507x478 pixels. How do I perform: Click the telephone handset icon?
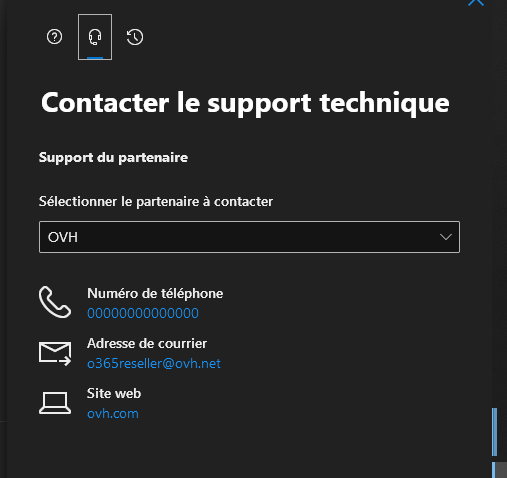(x=55, y=302)
